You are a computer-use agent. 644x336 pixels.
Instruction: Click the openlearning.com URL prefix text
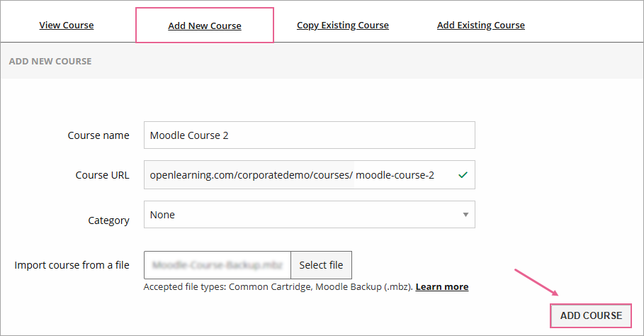tap(251, 175)
